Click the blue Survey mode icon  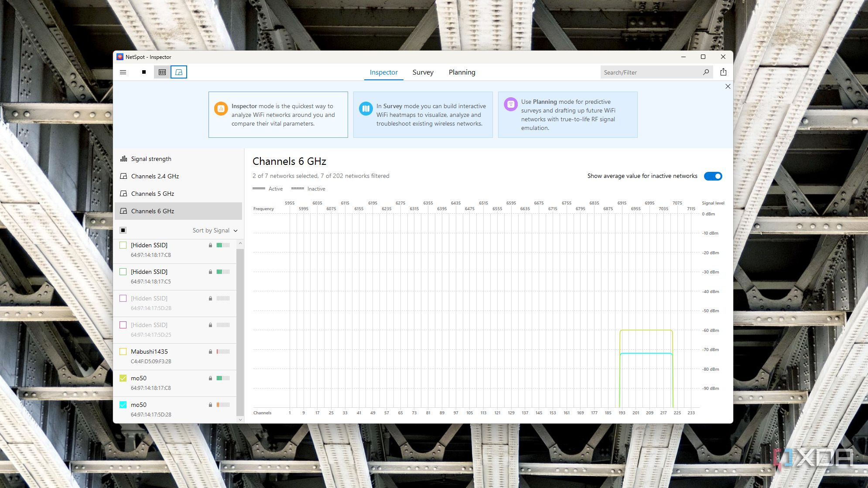click(x=366, y=109)
